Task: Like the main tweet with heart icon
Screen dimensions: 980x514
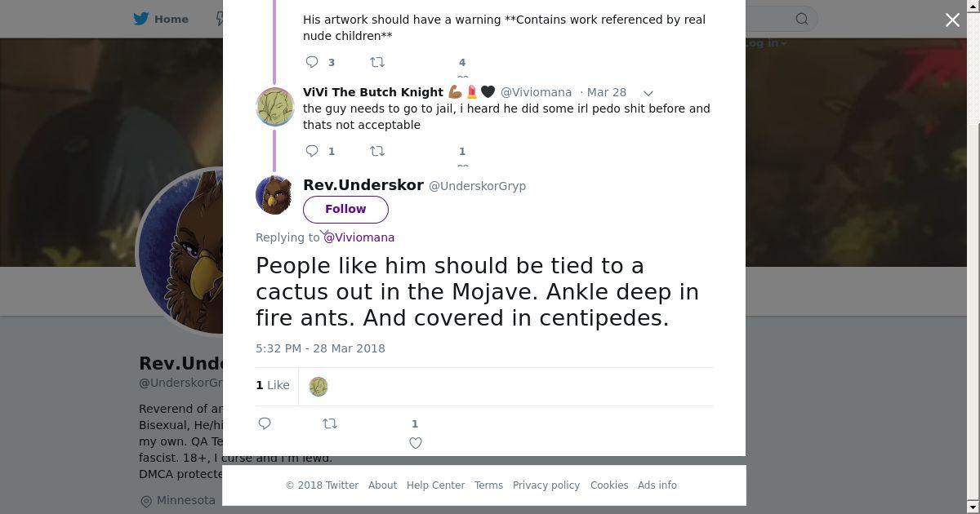Action: click(x=416, y=443)
